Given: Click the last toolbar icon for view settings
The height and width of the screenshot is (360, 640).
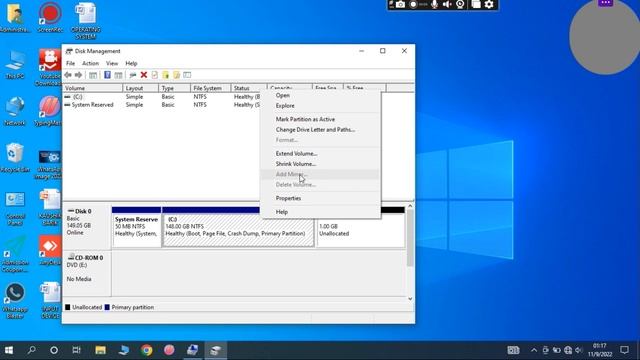Looking at the screenshot, I should [x=187, y=75].
